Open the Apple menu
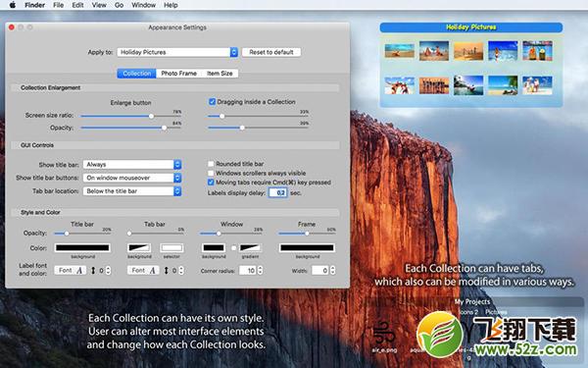Image resolution: width=588 pixels, height=368 pixels. (x=13, y=5)
